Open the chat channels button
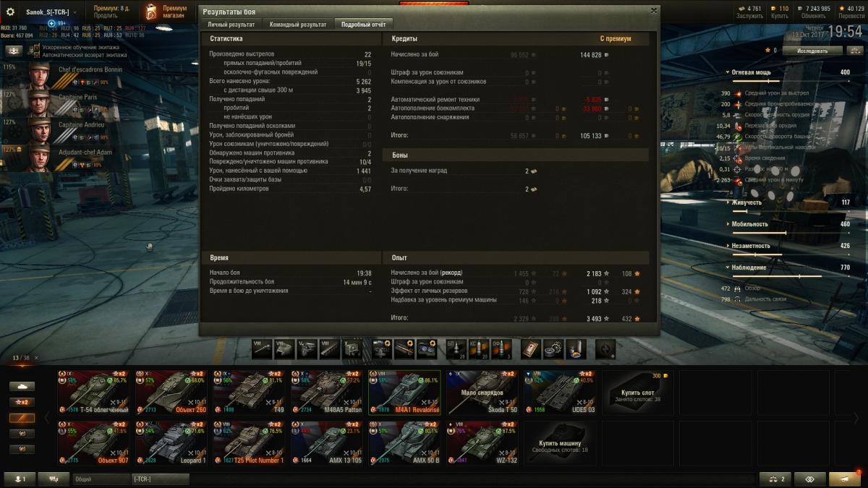The height and width of the screenshot is (488, 868). [54, 479]
